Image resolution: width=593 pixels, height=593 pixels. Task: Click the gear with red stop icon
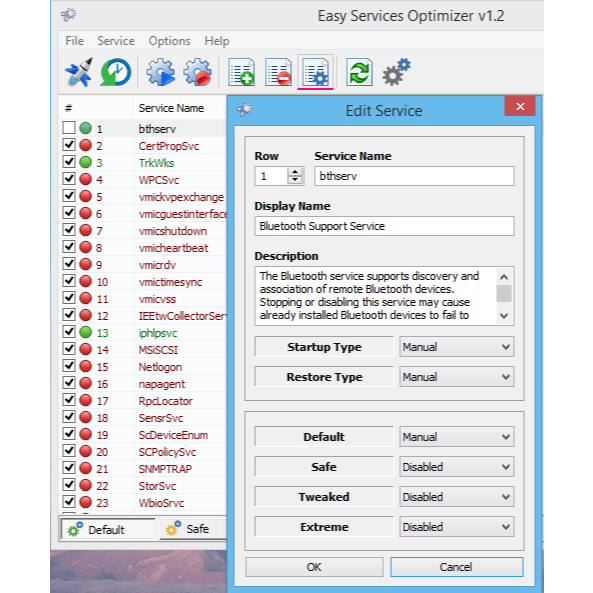tap(197, 72)
